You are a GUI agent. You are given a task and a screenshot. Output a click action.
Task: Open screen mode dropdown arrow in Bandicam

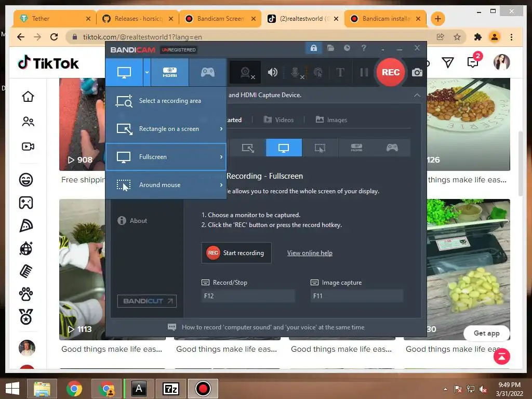[147, 72]
